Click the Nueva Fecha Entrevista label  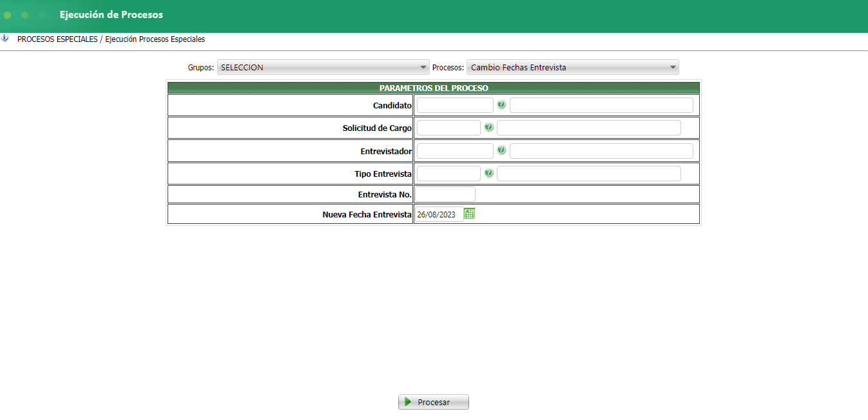[x=367, y=214]
